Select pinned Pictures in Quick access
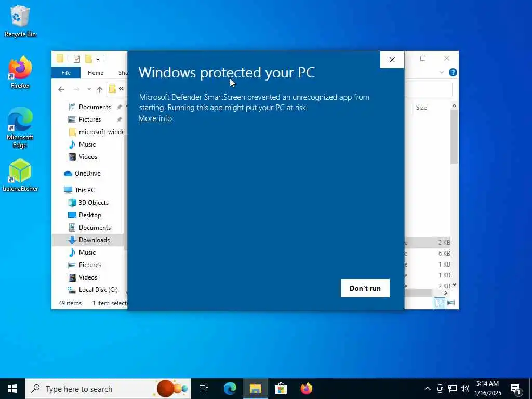This screenshot has width=532, height=399. 90,119
